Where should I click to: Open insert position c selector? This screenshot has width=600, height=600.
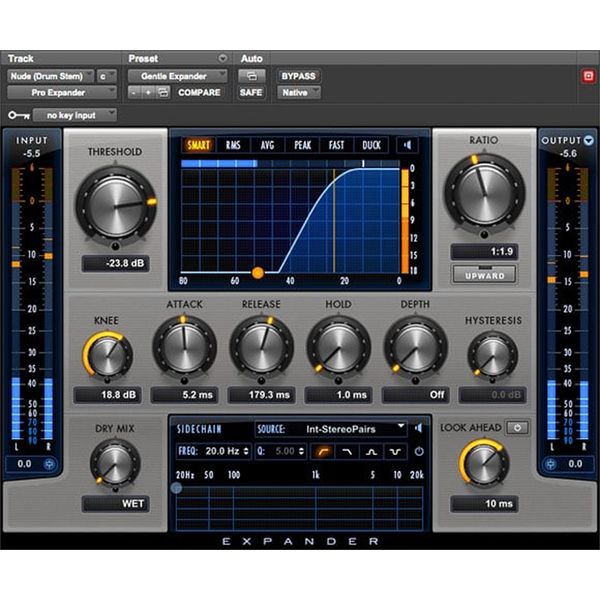pyautogui.click(x=106, y=76)
